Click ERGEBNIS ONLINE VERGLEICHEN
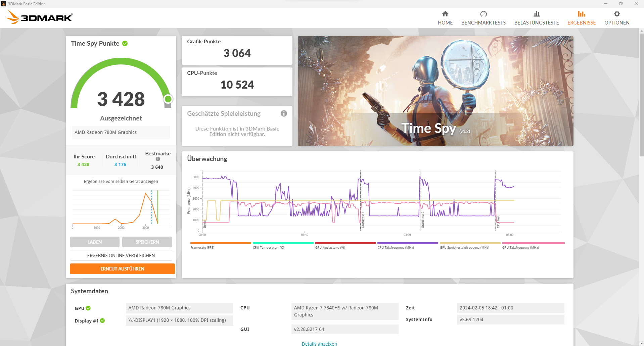This screenshot has height=346, width=644. coord(121,255)
